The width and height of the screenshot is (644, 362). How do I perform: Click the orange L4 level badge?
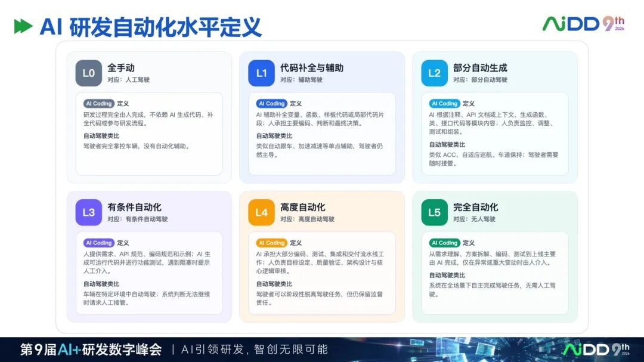[x=261, y=212]
